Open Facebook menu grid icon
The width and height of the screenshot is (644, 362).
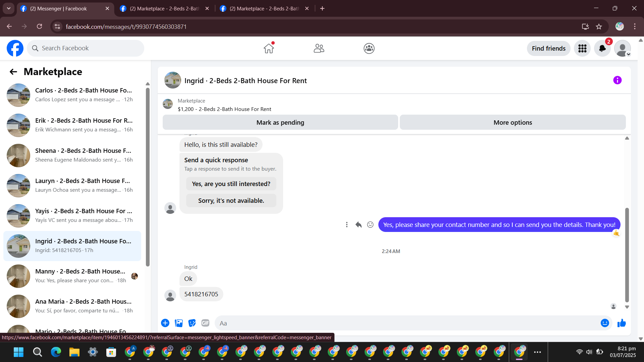(x=582, y=49)
